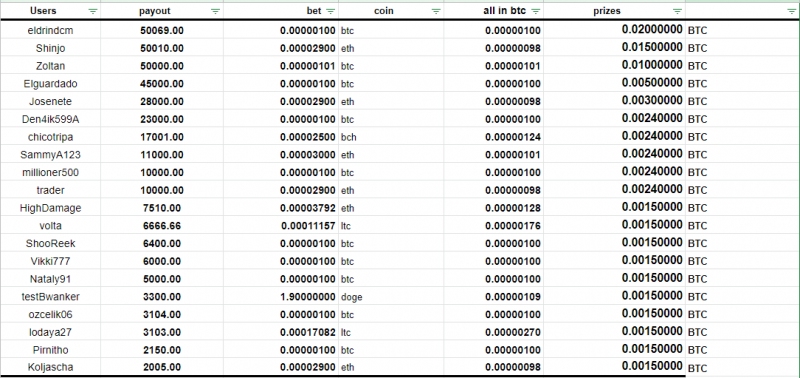The width and height of the screenshot is (800, 378).
Task: Select the user cell volta
Action: [51, 226]
